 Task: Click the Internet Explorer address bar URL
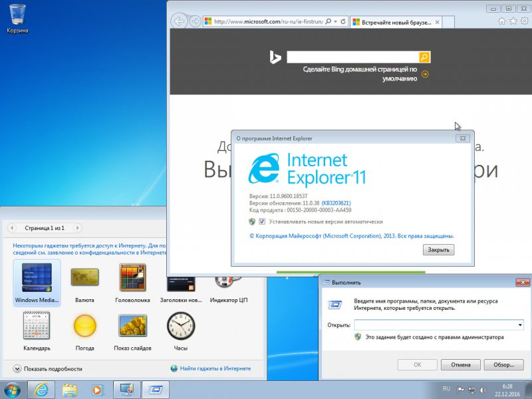(x=268, y=21)
